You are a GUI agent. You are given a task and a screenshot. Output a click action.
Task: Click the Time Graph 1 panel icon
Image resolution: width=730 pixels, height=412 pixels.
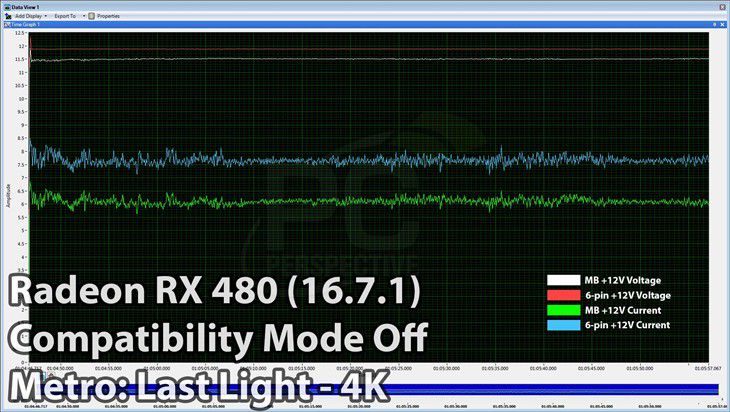click(7, 24)
